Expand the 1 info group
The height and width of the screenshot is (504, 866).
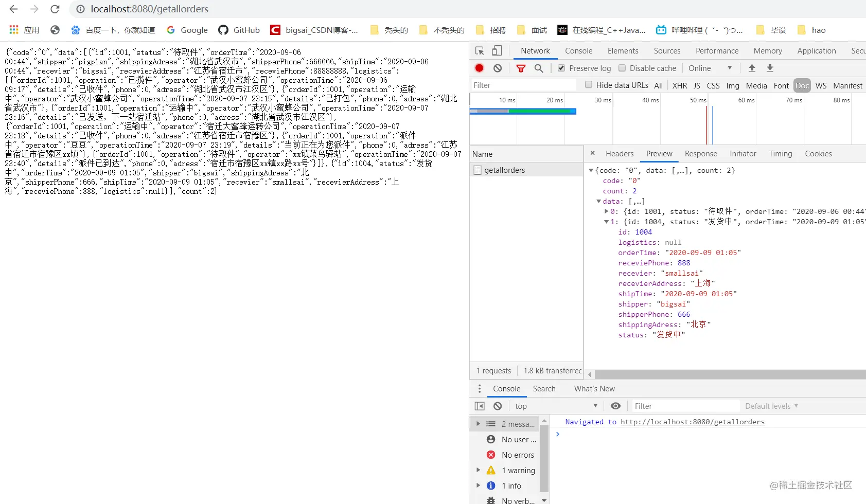pos(478,485)
